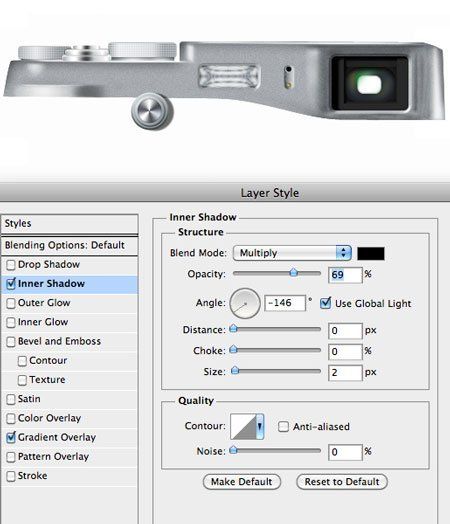The image size is (450, 524).
Task: Select the Outer Glow style row
Action: pos(69,303)
